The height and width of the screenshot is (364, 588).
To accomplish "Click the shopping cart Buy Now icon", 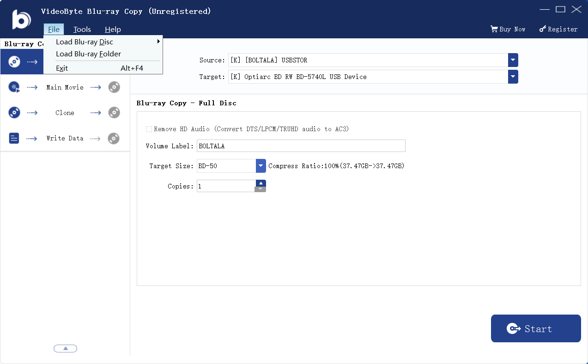I will pos(495,29).
